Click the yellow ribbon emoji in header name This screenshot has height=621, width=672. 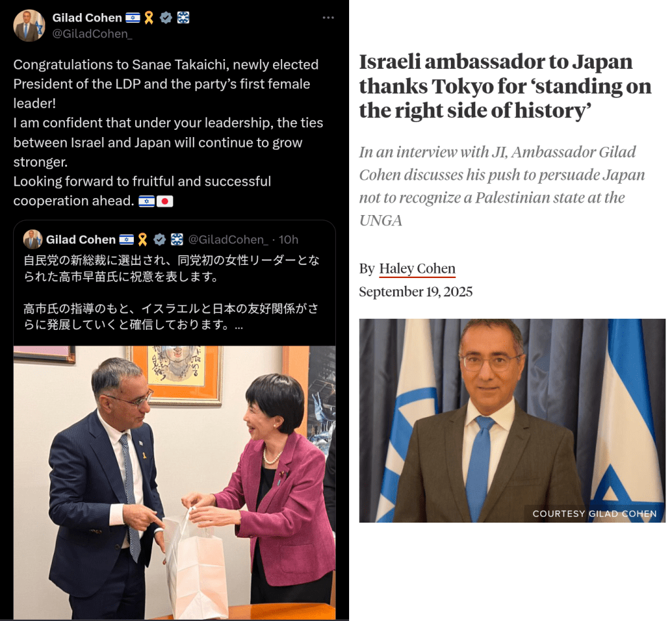click(149, 18)
